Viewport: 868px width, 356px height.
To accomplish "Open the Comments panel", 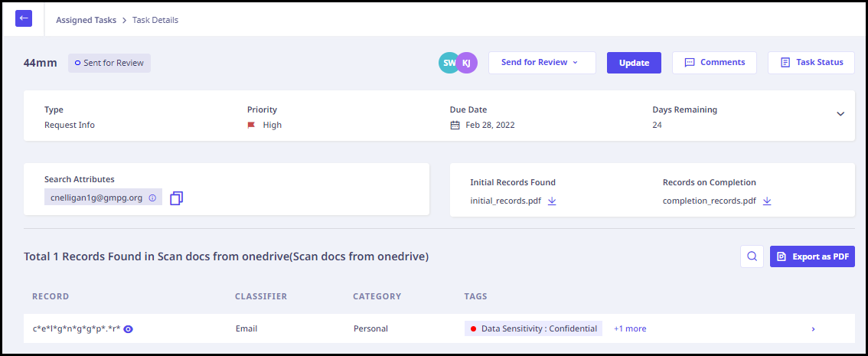I will click(714, 63).
